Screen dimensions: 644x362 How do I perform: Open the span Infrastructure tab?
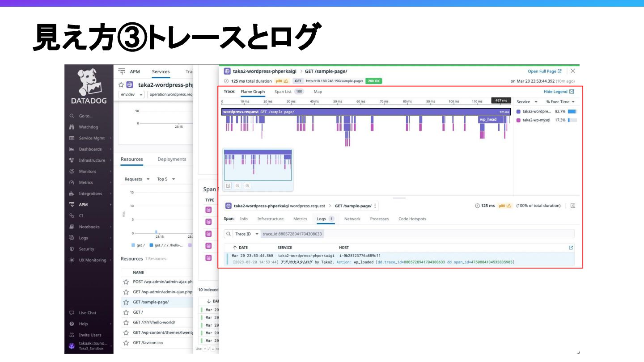pos(270,219)
